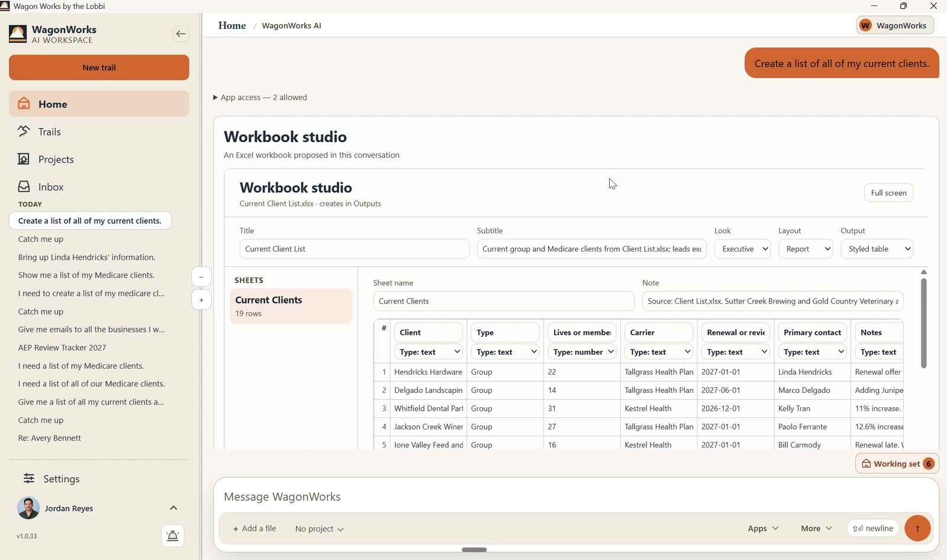Change Renewal or review column type dropdown
947x560 pixels.
tap(735, 352)
